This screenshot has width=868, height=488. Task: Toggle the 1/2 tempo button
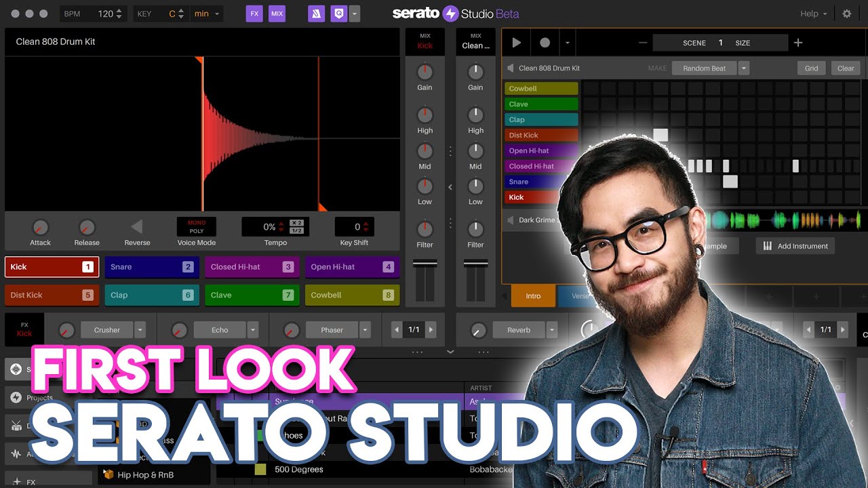coord(296,230)
